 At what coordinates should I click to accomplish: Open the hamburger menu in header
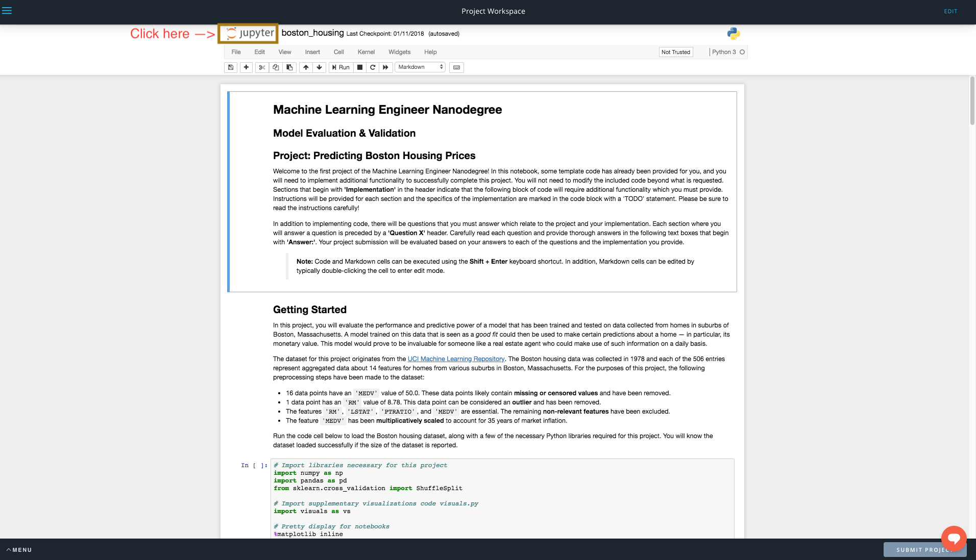7,10
